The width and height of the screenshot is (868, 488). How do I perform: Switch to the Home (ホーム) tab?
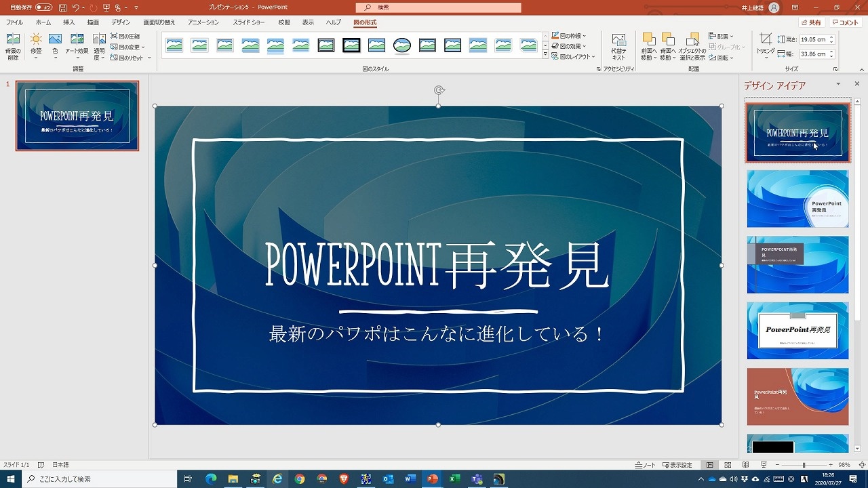(x=43, y=22)
